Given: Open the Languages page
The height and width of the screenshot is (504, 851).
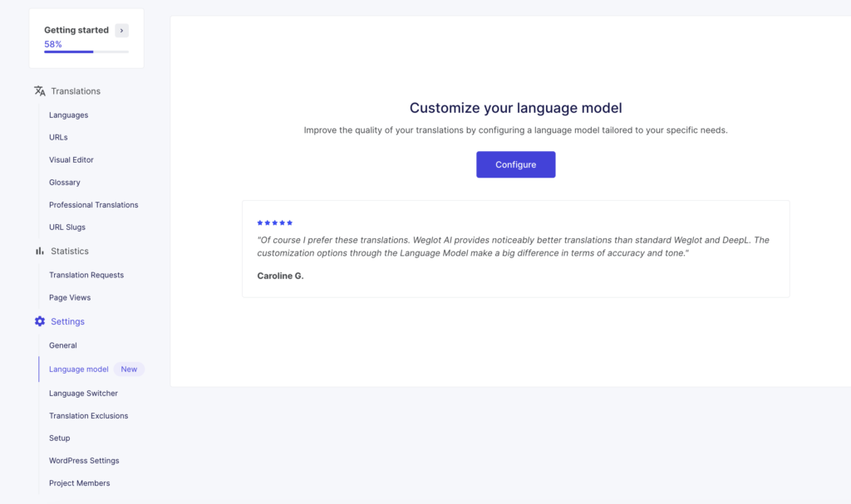Looking at the screenshot, I should (x=68, y=115).
